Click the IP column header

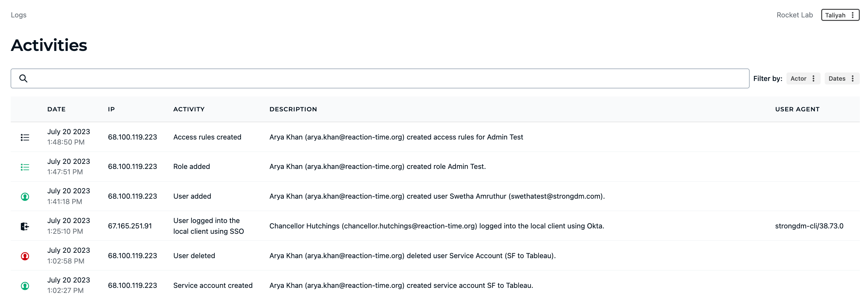click(111, 109)
